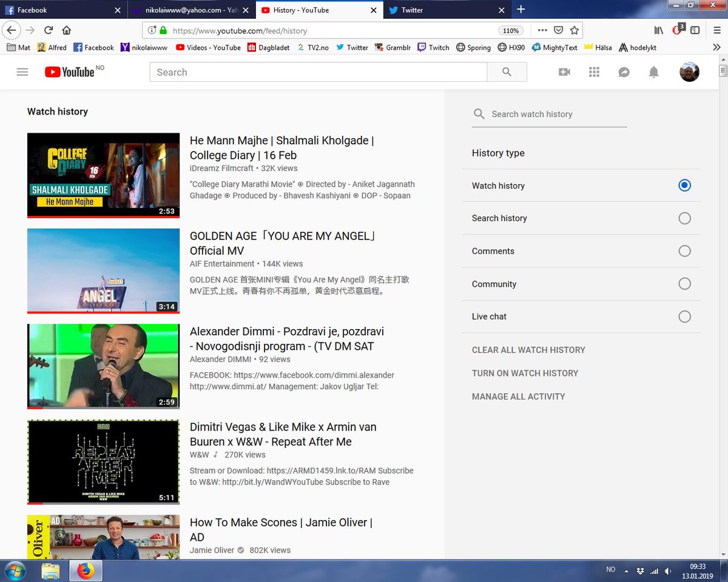Open the Twitch bookmark
728x582 pixels.
pyautogui.click(x=433, y=47)
